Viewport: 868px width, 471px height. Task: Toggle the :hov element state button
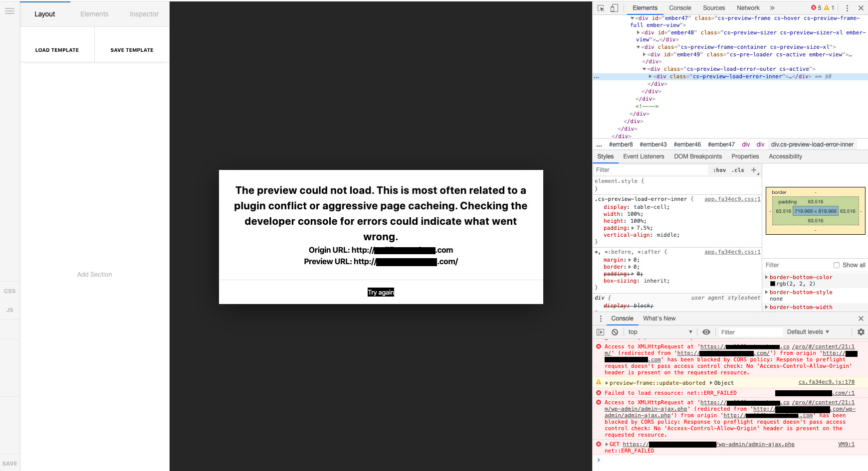click(x=719, y=170)
